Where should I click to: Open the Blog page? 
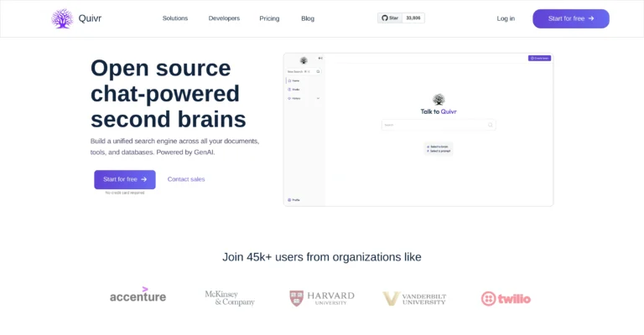(x=308, y=18)
